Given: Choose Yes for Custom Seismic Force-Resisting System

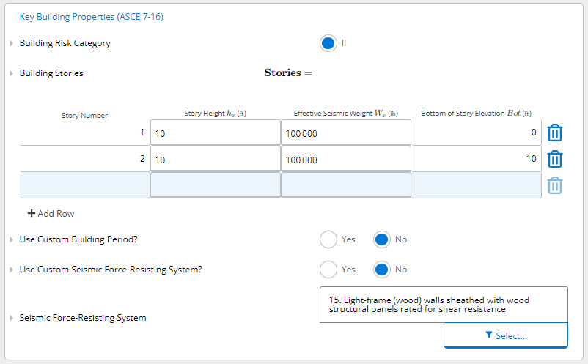Looking at the screenshot, I should click(328, 270).
